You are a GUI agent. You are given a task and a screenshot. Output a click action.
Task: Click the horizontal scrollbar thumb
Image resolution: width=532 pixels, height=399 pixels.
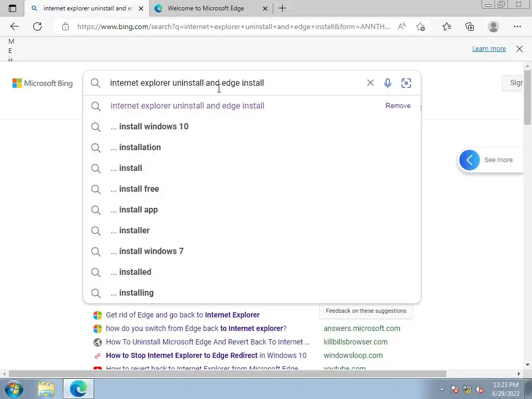click(228, 374)
